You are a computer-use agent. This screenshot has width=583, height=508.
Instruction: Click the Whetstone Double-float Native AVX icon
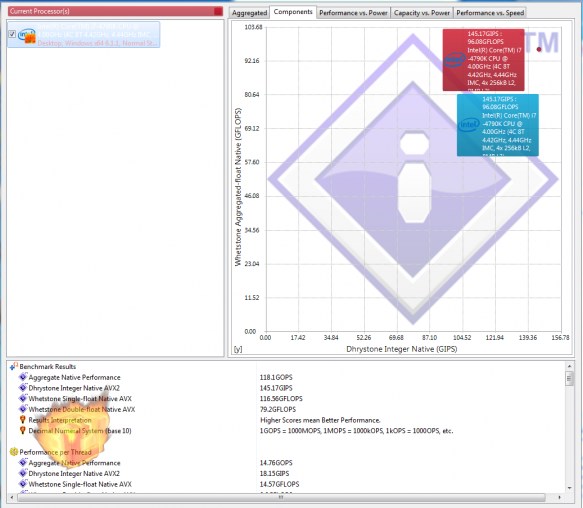tap(23, 409)
